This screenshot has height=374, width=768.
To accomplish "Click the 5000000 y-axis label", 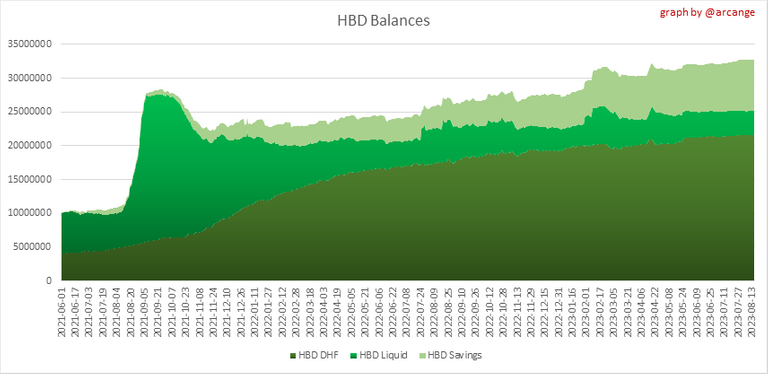I will point(33,247).
